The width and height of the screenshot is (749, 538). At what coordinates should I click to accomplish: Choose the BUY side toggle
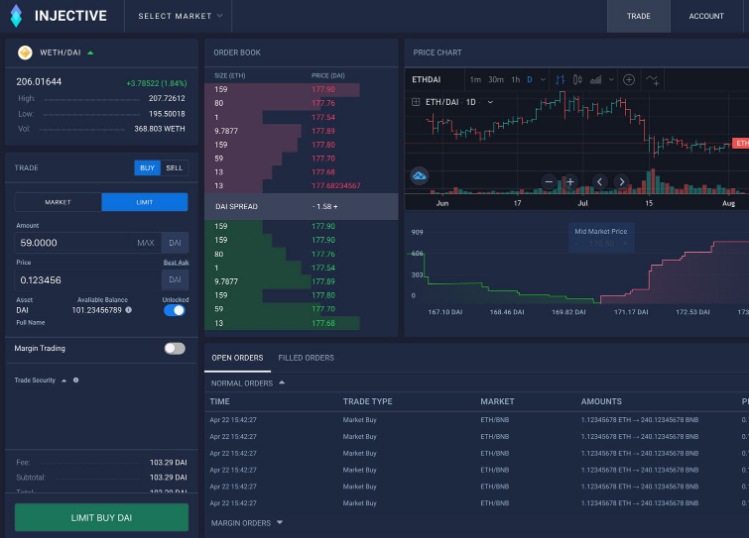147,168
